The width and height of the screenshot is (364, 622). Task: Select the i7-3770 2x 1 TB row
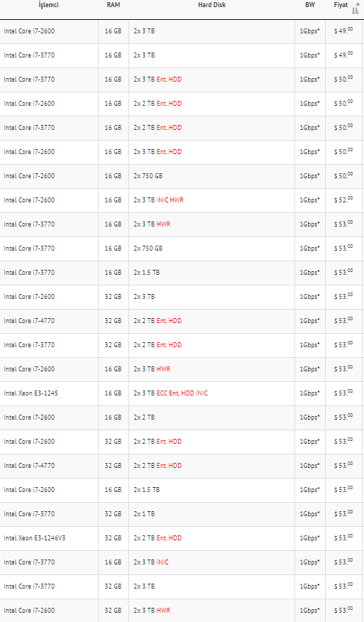[182, 514]
